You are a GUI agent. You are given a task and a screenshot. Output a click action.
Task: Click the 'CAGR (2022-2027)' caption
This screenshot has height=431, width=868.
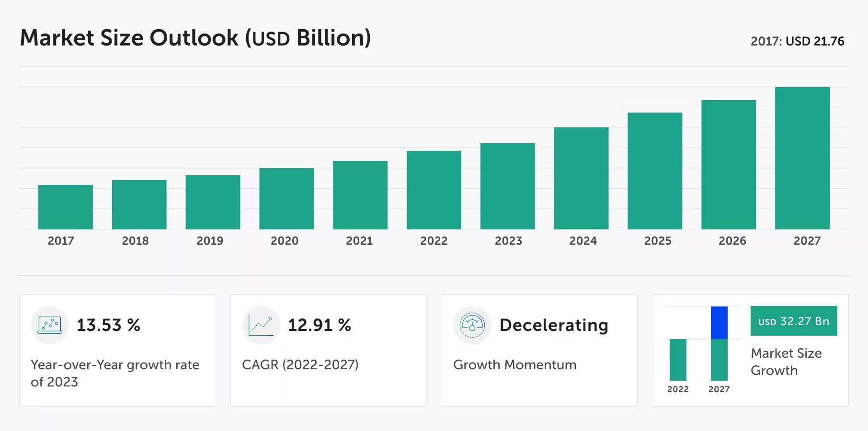pos(300,365)
